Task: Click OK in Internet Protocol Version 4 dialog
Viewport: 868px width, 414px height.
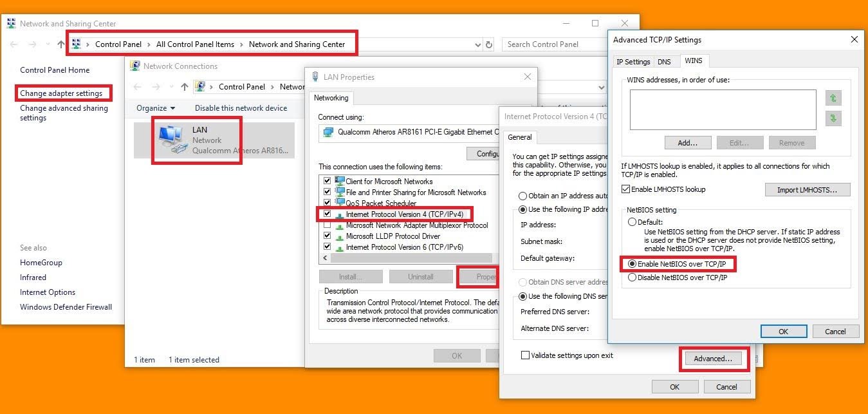Action: point(674,387)
